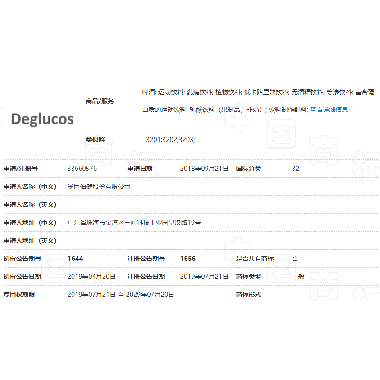The width and height of the screenshot is (380, 380).
Task: Click the goods/services description first line
Action: 258,92
